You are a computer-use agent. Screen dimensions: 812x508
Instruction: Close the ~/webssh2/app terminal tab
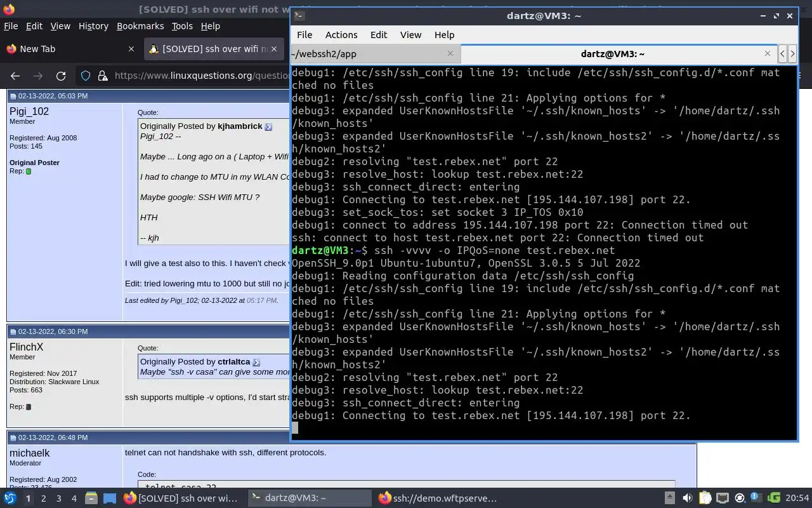[x=450, y=53]
